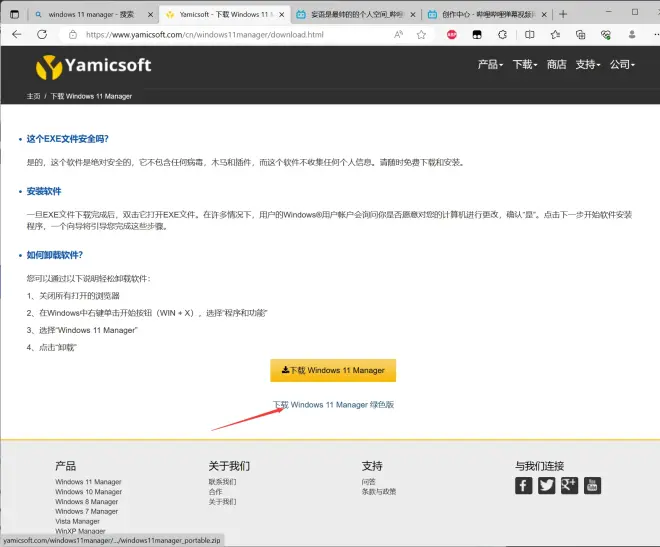Click 下载 Windows 11 Manager 绿色版 link

point(333,405)
